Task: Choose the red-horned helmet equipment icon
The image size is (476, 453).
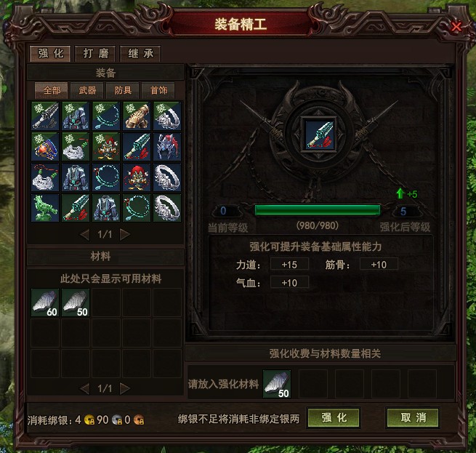Action: [x=167, y=147]
